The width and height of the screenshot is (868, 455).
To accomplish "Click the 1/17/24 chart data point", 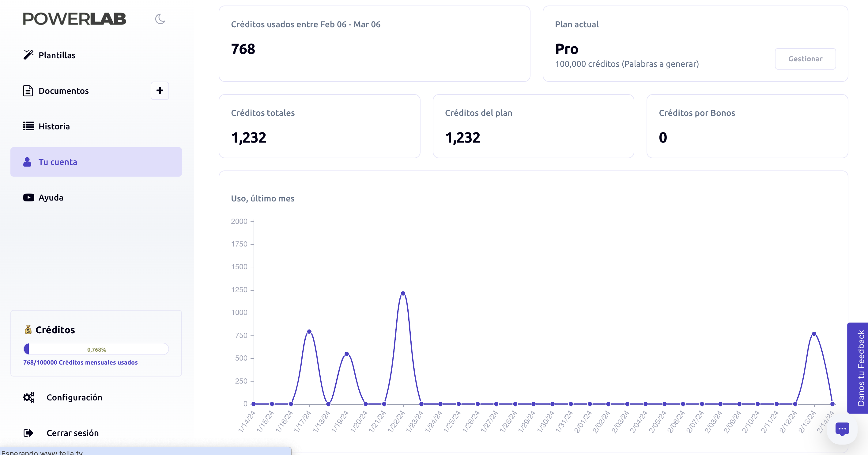I will click(309, 331).
